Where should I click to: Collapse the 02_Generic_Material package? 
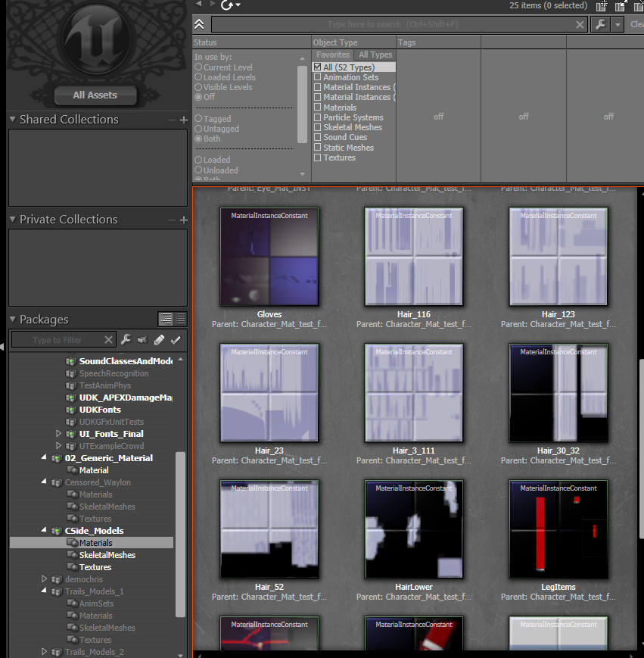[44, 458]
